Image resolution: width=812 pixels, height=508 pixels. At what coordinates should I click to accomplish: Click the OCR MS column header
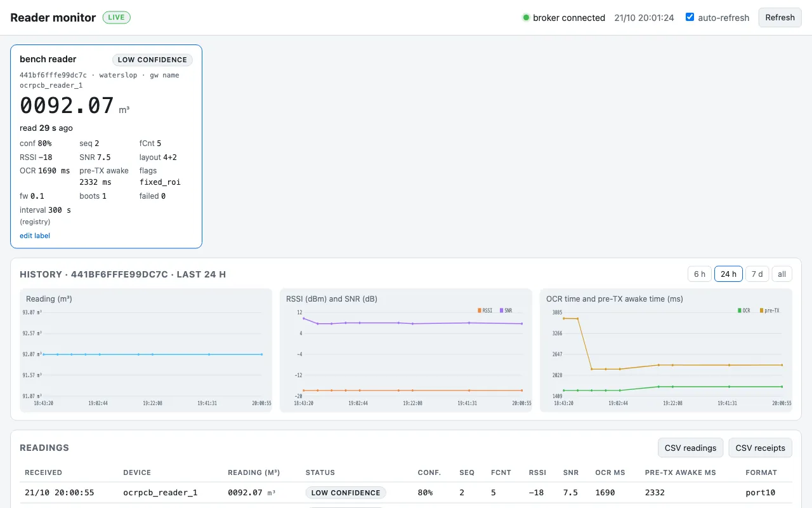tap(610, 472)
